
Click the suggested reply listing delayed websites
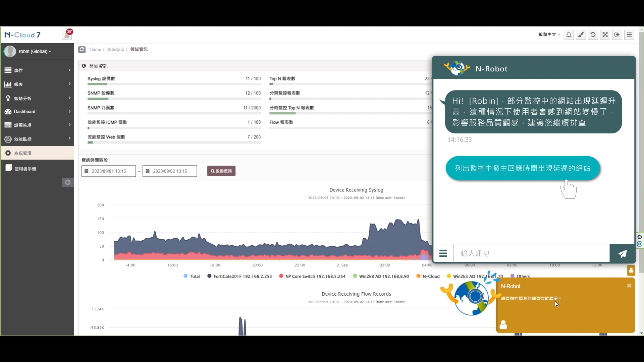click(x=522, y=168)
